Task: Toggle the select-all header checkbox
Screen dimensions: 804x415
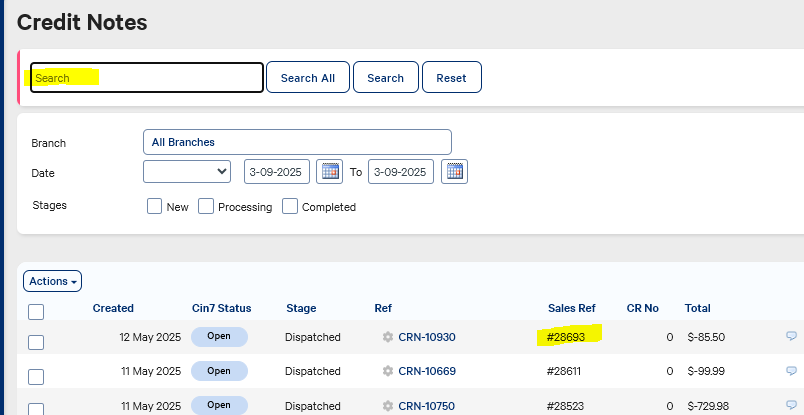Action: (x=36, y=311)
